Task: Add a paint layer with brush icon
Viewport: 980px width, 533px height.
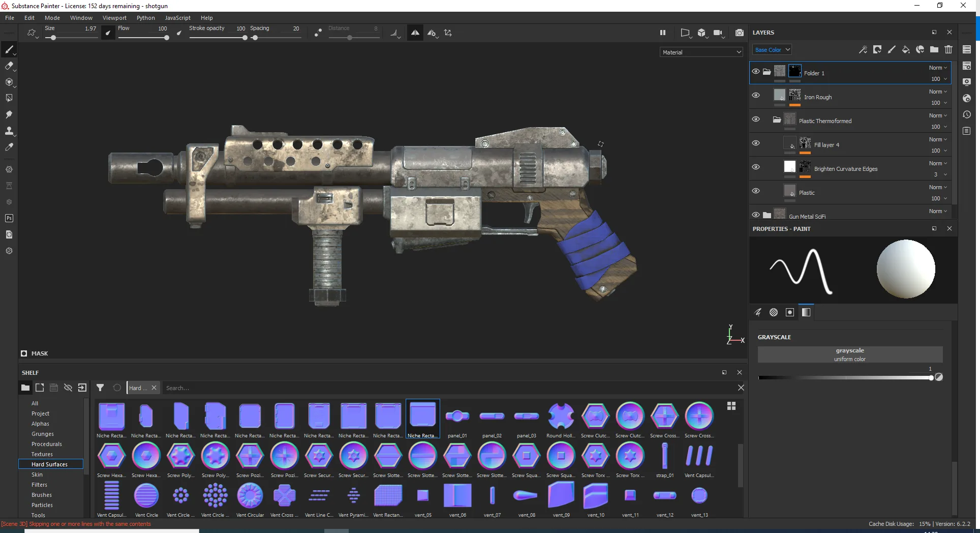Action: click(892, 49)
